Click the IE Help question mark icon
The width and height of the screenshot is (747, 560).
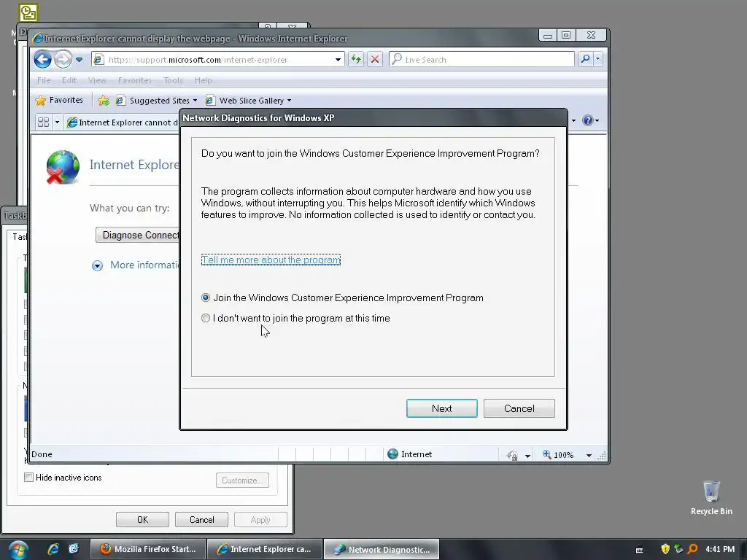(x=588, y=120)
